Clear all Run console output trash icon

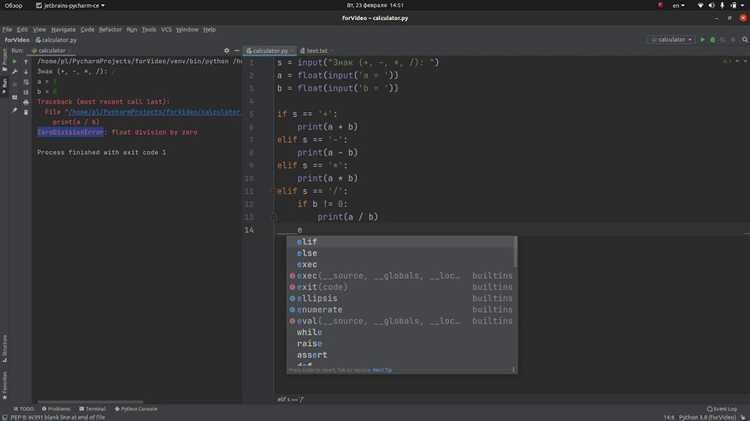[x=26, y=112]
